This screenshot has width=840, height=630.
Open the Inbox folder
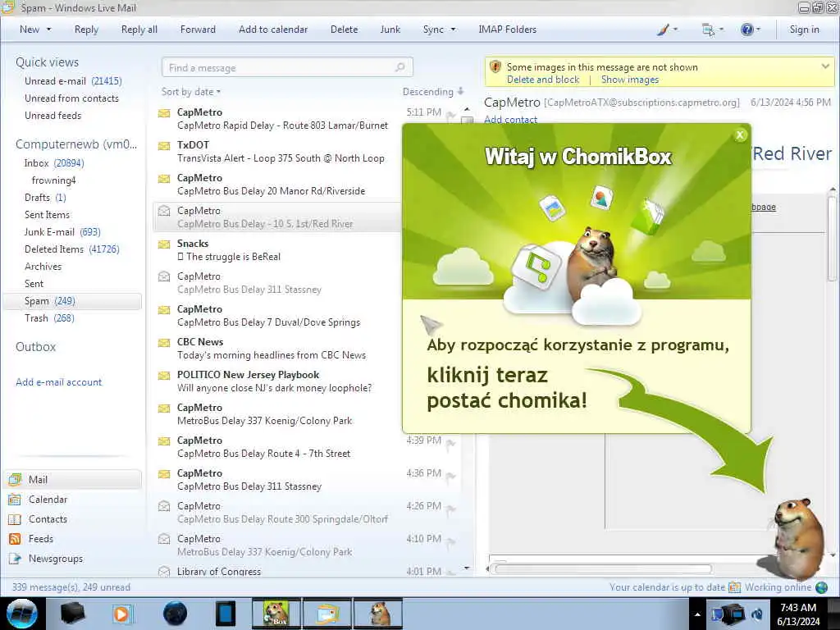(x=53, y=163)
